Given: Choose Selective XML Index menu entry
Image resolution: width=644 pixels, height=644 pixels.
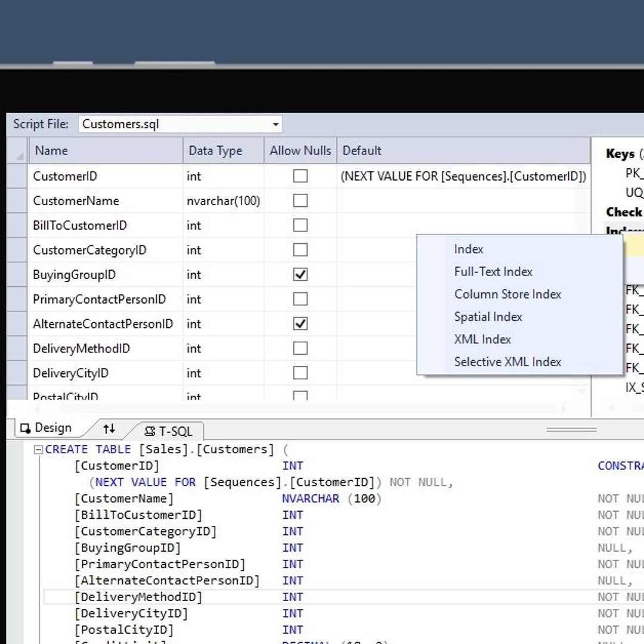Looking at the screenshot, I should [x=519, y=362].
